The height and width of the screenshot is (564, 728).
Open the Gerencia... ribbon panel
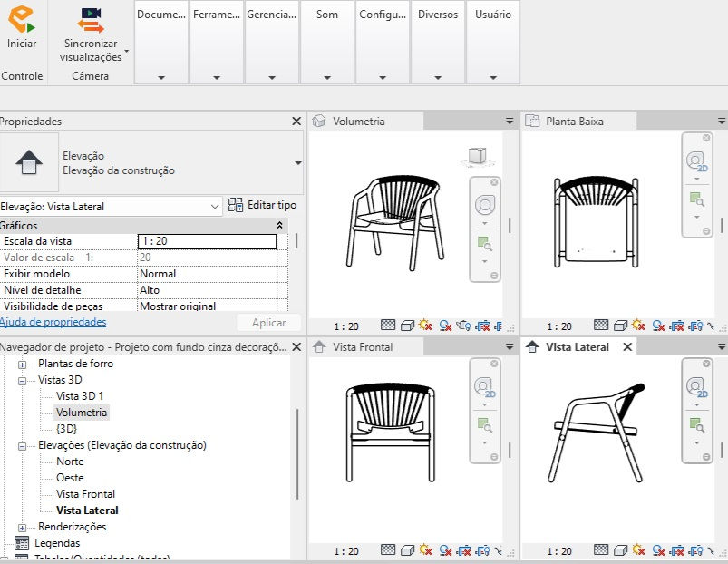click(x=272, y=42)
